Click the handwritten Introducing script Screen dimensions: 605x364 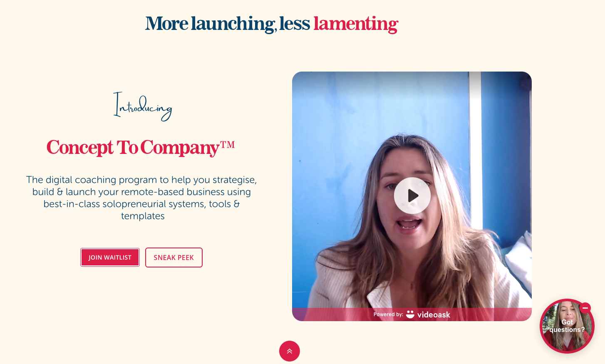(143, 106)
